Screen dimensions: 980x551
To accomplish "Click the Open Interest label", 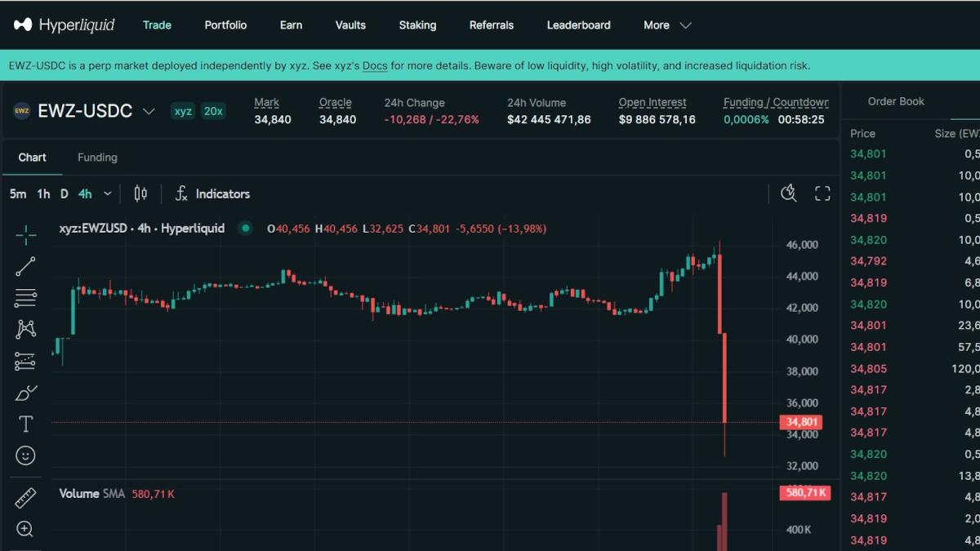I will [x=653, y=103].
